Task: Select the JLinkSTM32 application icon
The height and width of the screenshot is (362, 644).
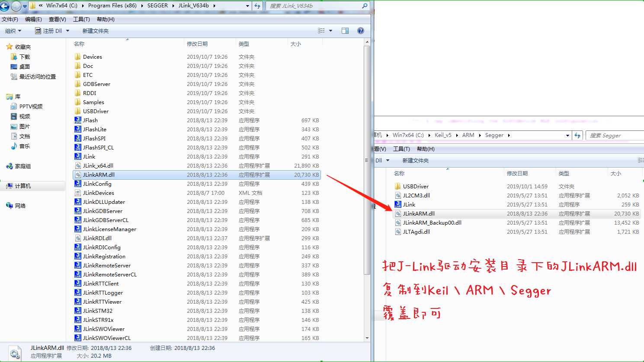Action: click(78, 311)
